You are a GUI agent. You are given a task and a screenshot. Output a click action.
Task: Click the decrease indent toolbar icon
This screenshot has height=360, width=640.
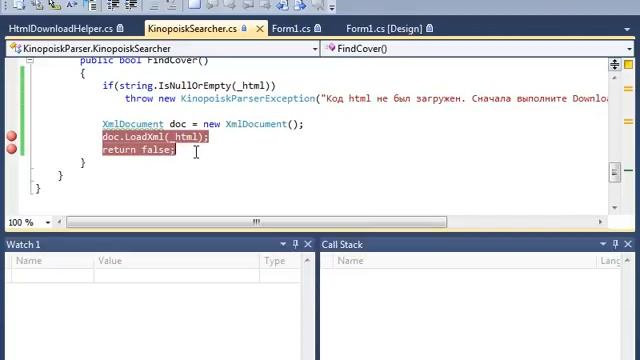(x=113, y=5)
